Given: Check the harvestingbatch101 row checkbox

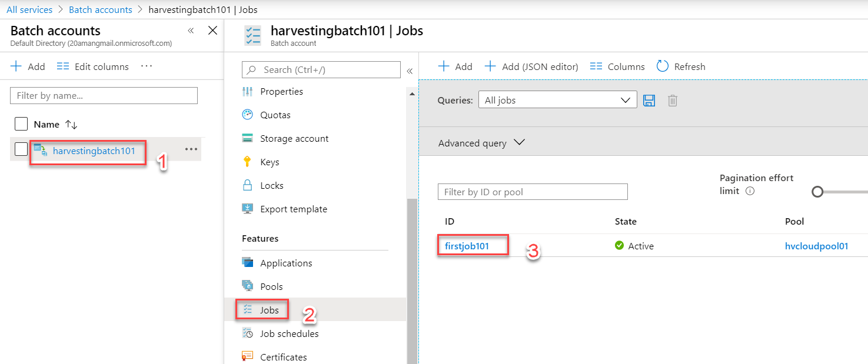Looking at the screenshot, I should coord(21,149).
